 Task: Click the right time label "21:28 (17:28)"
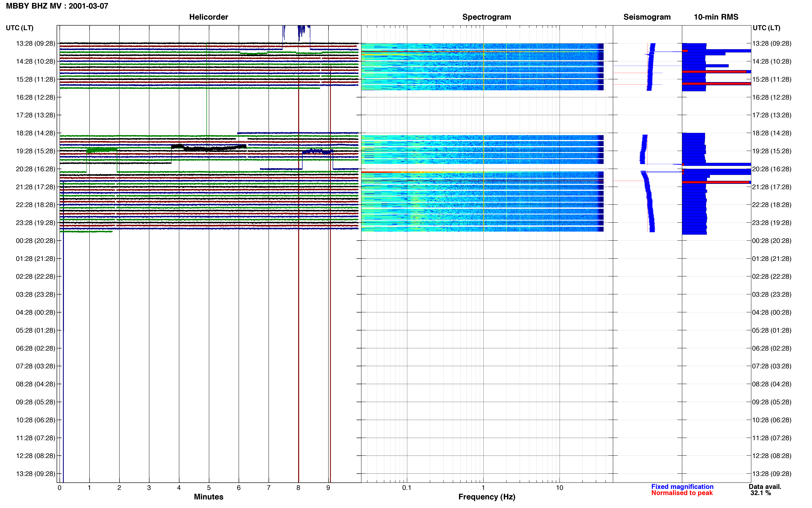(x=772, y=187)
